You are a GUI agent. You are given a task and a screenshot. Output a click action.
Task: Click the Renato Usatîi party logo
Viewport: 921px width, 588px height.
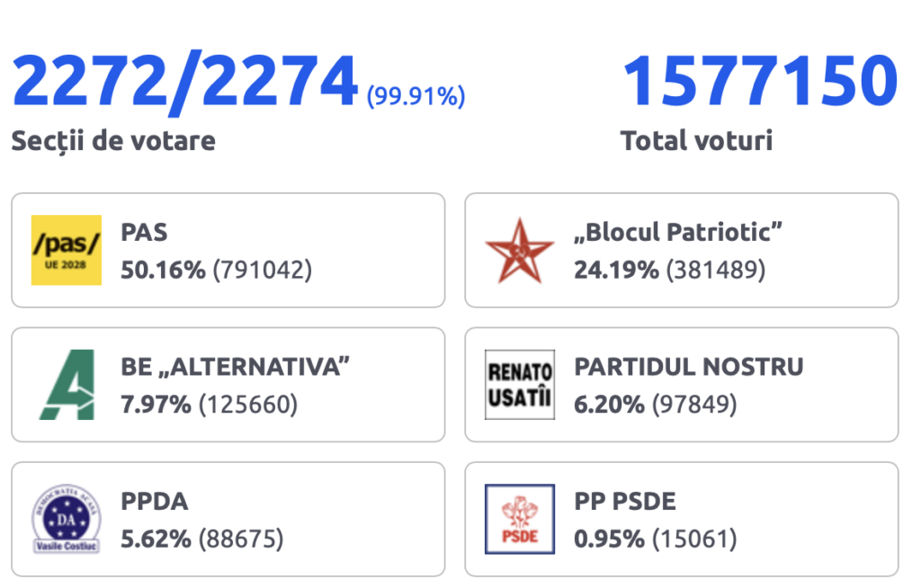[520, 385]
